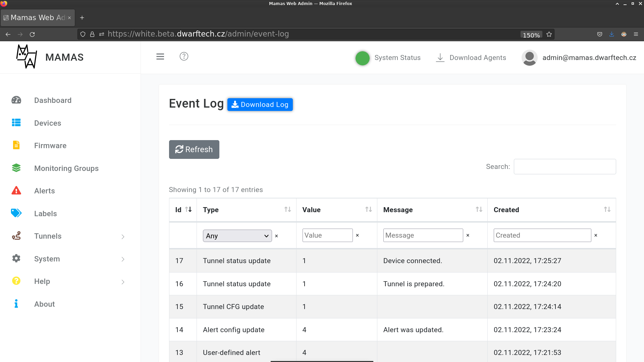Clear the Message filter with its ×
644x362 pixels.
(x=468, y=235)
